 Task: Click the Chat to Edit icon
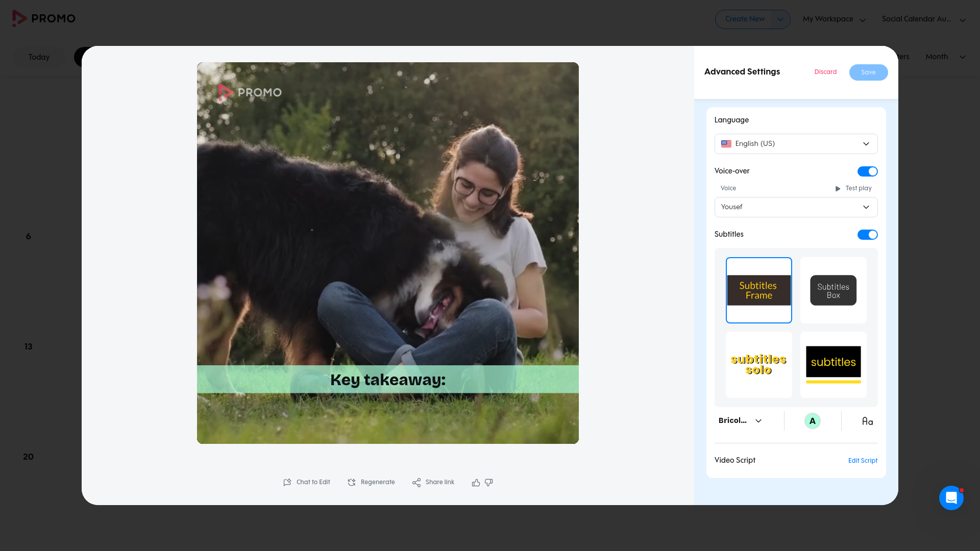(287, 482)
